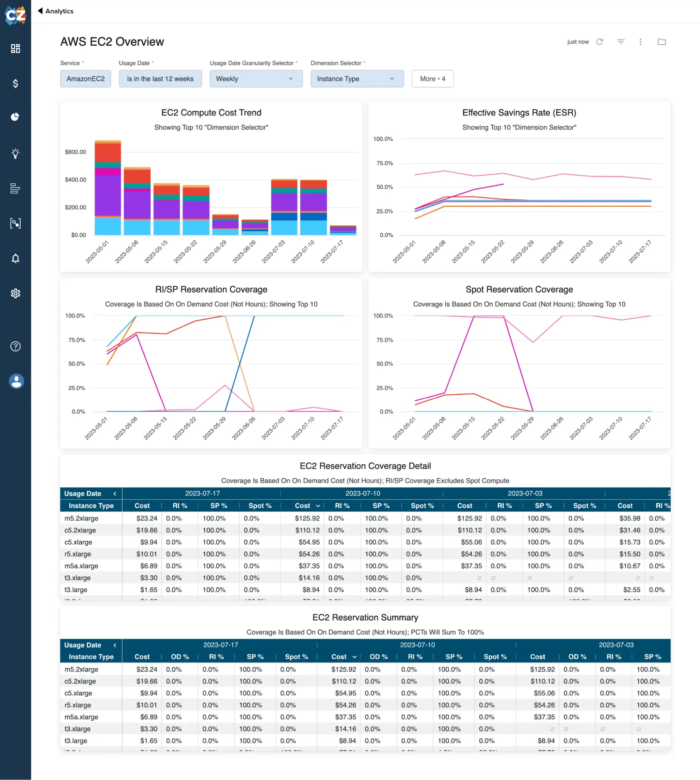700x780 pixels.
Task: Click the Effective Savings Rate (ESR) title
Action: (519, 113)
